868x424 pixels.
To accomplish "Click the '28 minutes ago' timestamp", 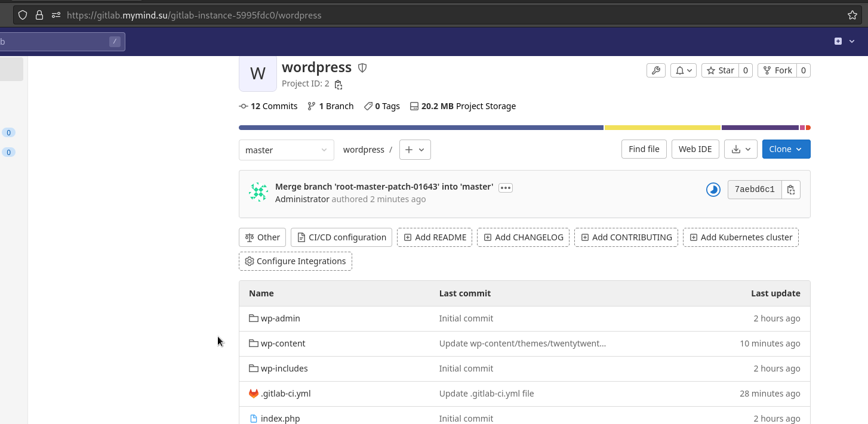I will pyautogui.click(x=770, y=394).
